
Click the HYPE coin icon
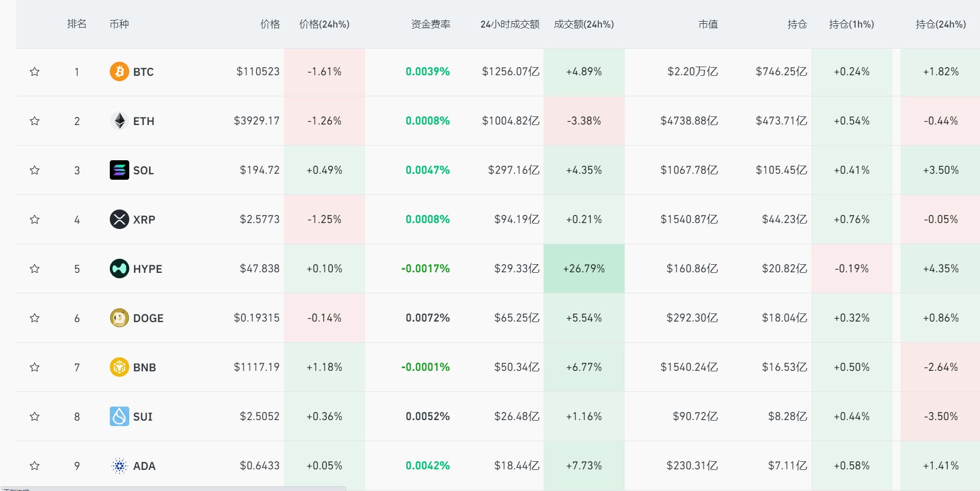pyautogui.click(x=119, y=269)
